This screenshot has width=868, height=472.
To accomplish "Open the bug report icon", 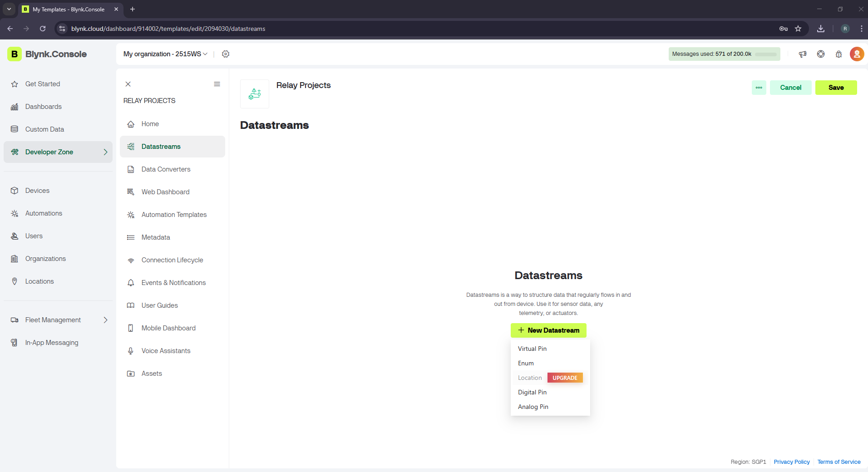I will [838, 54].
